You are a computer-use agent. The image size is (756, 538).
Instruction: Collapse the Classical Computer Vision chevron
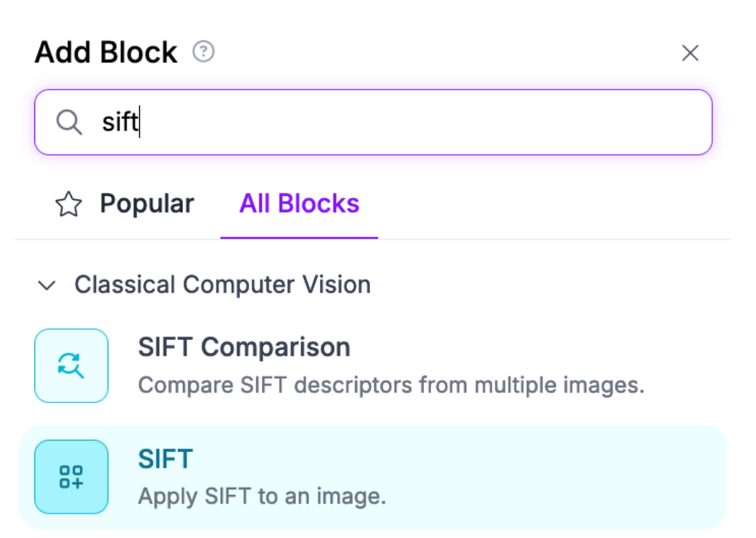[47, 285]
